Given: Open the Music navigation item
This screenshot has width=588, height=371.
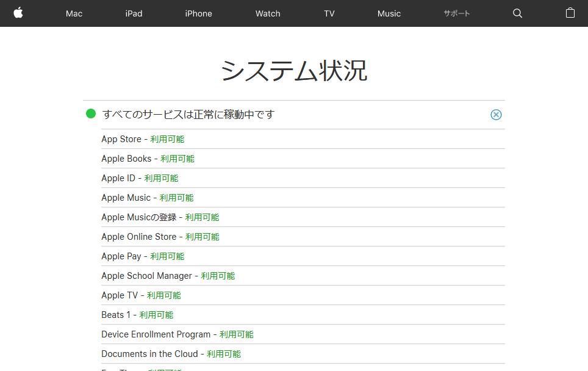Looking at the screenshot, I should pyautogui.click(x=389, y=13).
